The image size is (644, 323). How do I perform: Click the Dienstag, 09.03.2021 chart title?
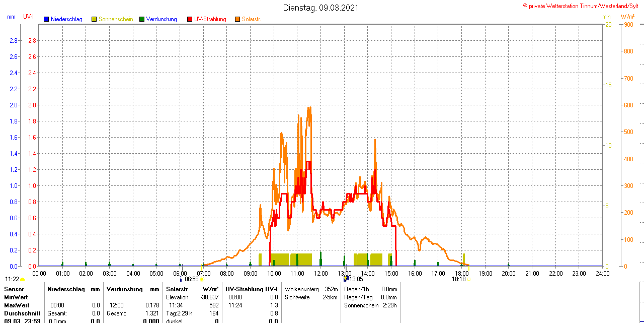click(x=321, y=8)
